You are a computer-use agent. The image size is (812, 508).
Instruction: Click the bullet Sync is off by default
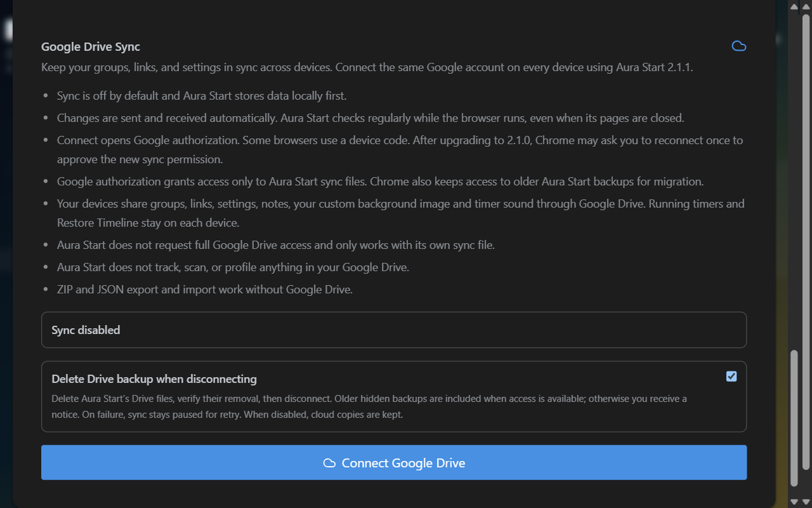point(202,96)
